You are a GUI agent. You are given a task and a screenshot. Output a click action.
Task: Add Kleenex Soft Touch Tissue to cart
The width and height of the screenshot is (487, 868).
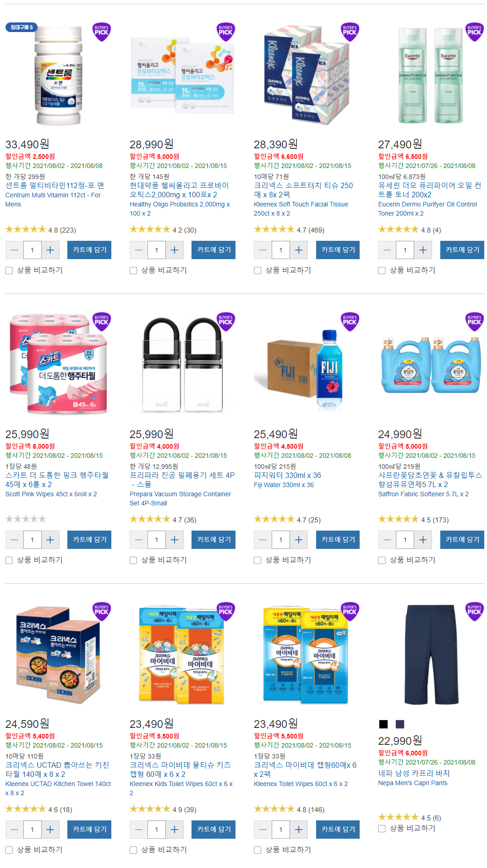click(x=338, y=250)
